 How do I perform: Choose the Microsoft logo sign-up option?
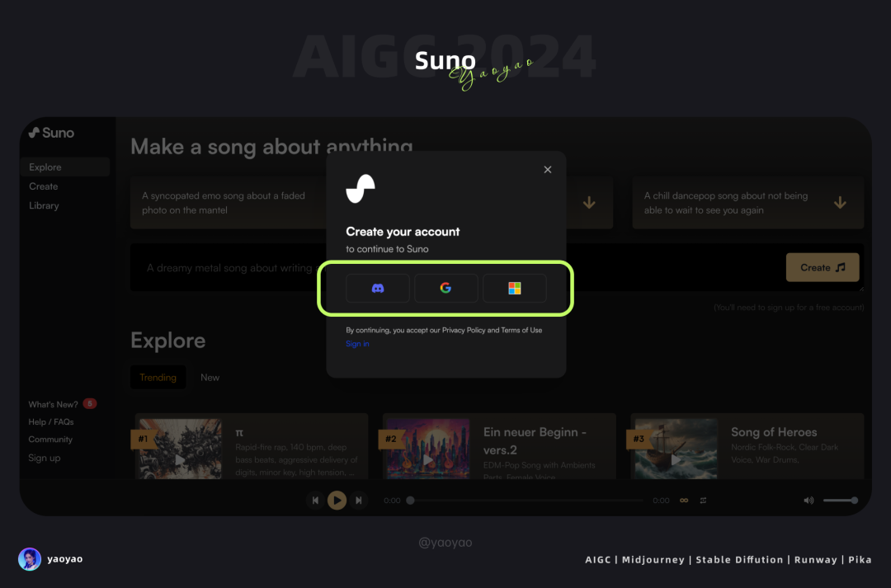(514, 288)
